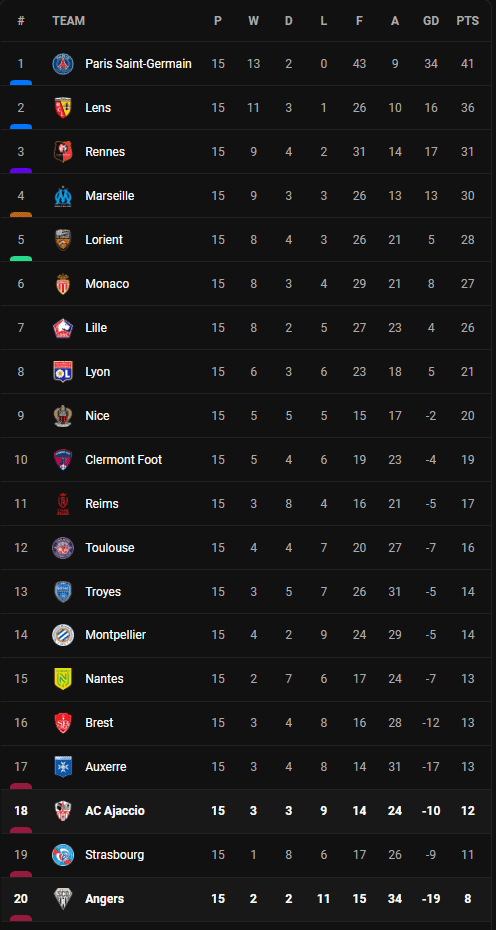Click the Strasbourg team logo

tap(63, 855)
